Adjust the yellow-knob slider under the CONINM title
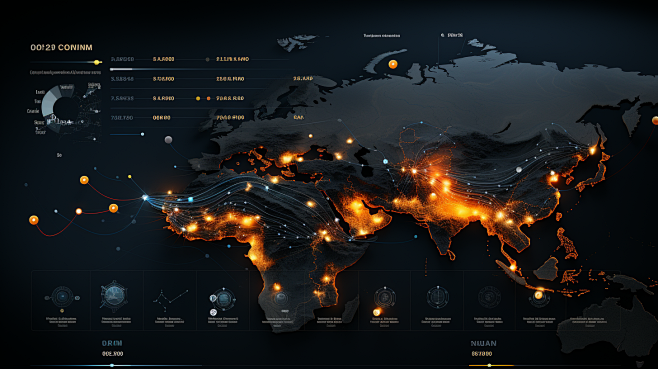 point(97,62)
